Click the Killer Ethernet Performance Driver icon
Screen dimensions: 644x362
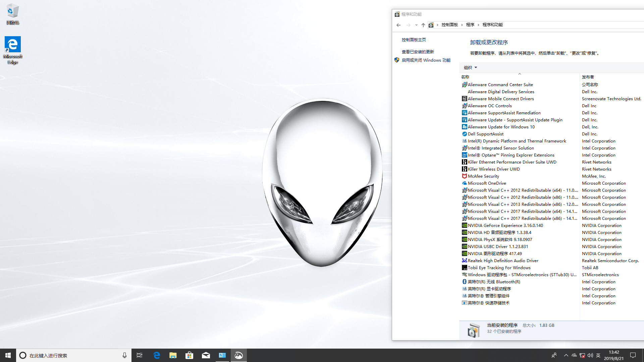[464, 162]
